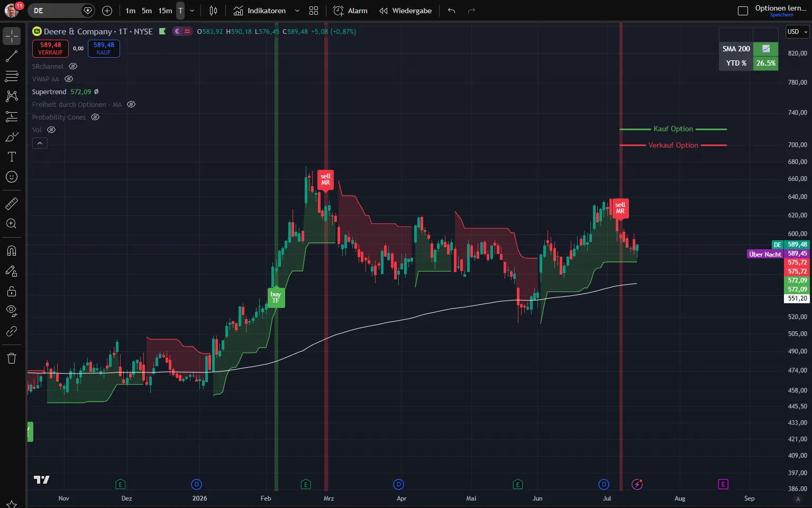
Task: Open the forecasting and measurement tools
Action: (12, 116)
